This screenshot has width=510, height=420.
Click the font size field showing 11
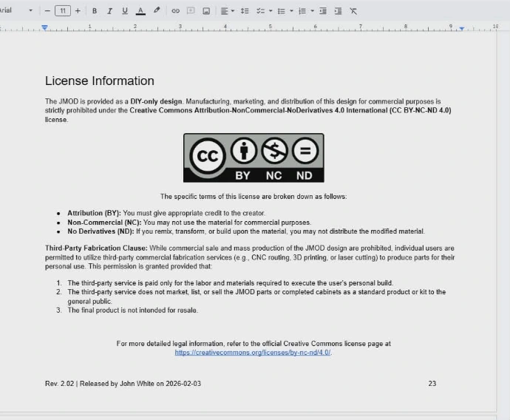[x=63, y=11]
